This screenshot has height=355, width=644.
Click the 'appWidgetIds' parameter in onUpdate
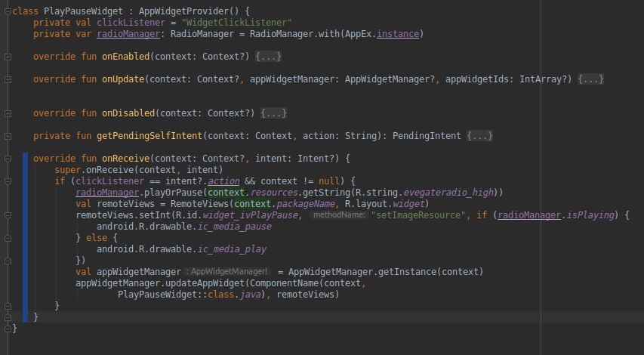[x=477, y=79]
